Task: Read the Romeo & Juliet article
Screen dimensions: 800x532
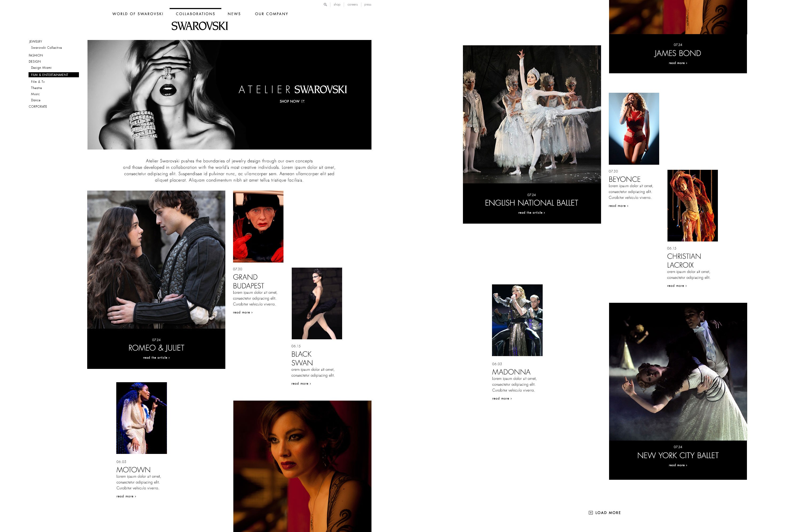Action: pos(156,358)
